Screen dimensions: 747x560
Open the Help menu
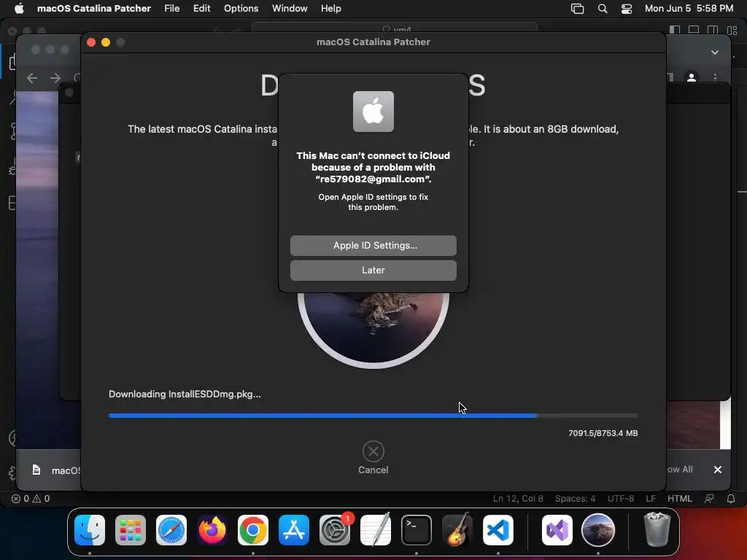(330, 9)
